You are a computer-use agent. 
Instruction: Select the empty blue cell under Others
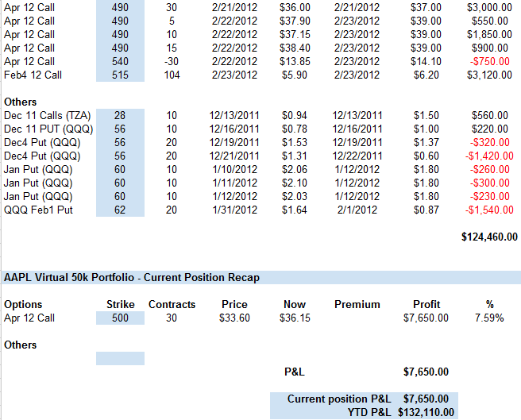(120, 358)
